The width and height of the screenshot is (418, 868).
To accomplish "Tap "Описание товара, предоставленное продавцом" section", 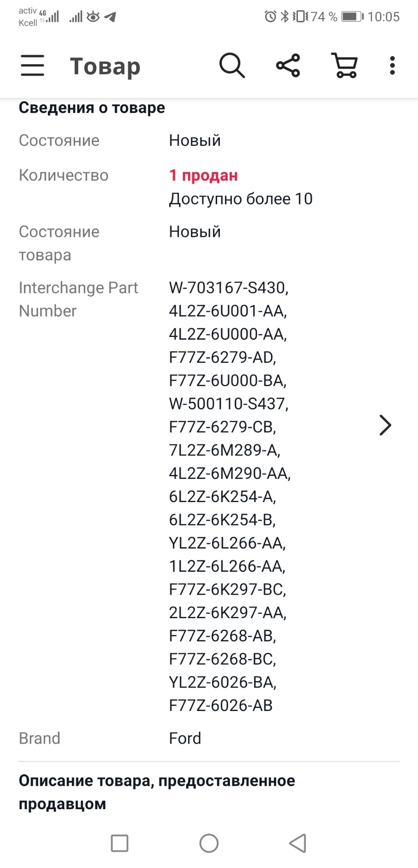I will [x=157, y=792].
